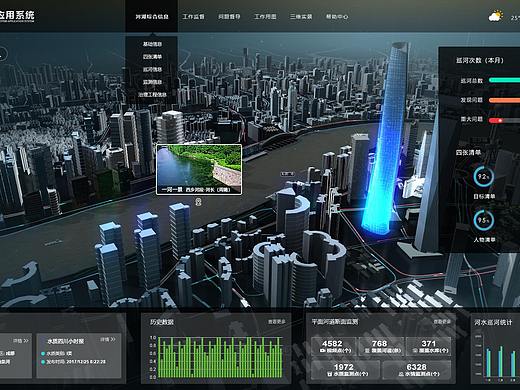Image resolution: width=520 pixels, height=390 pixels.
Task: Click 查看更多 in the 平面河道断面监测 panel
Action: tap(442, 321)
